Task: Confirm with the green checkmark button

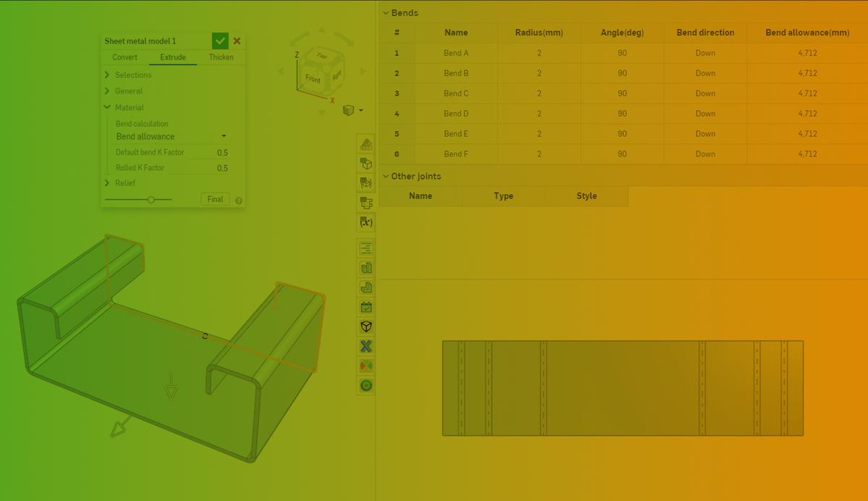Action: point(221,41)
